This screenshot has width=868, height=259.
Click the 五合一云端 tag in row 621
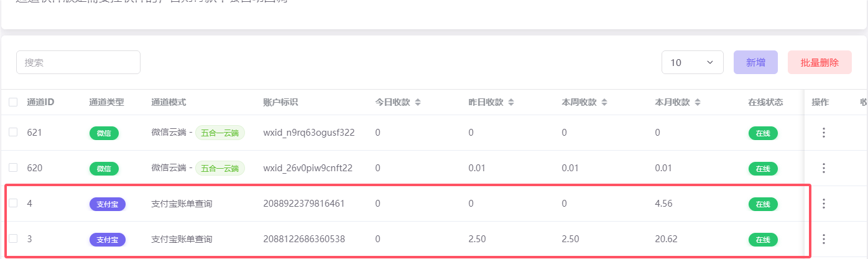(220, 133)
